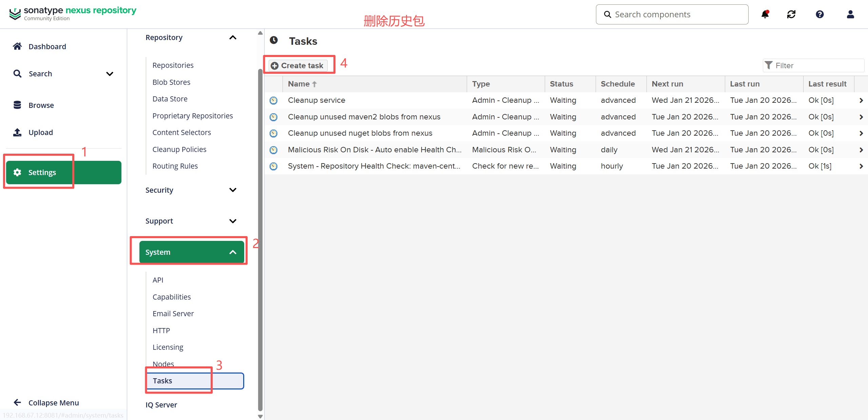This screenshot has height=420, width=868.
Task: Click the Dashboard home icon
Action: click(17, 46)
